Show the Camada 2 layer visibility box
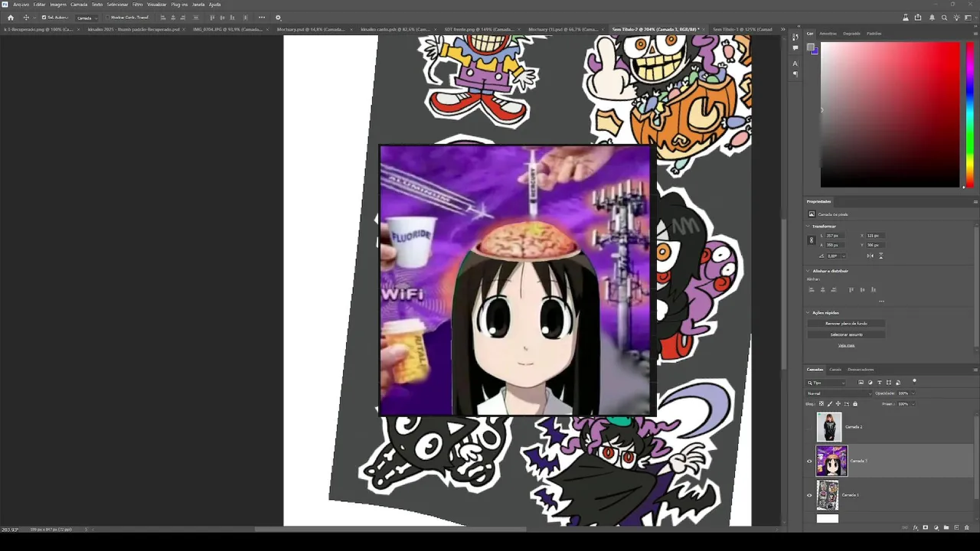This screenshot has height=551, width=980. [809, 427]
